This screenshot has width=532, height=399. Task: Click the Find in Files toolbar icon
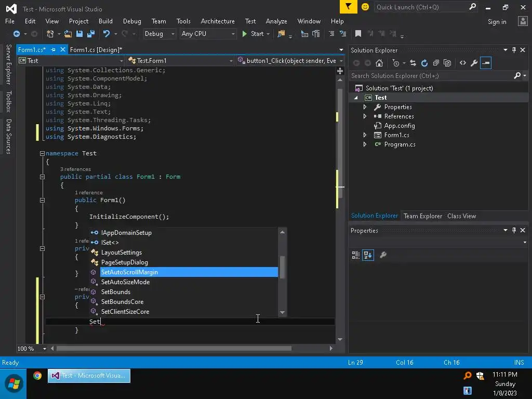click(x=281, y=34)
